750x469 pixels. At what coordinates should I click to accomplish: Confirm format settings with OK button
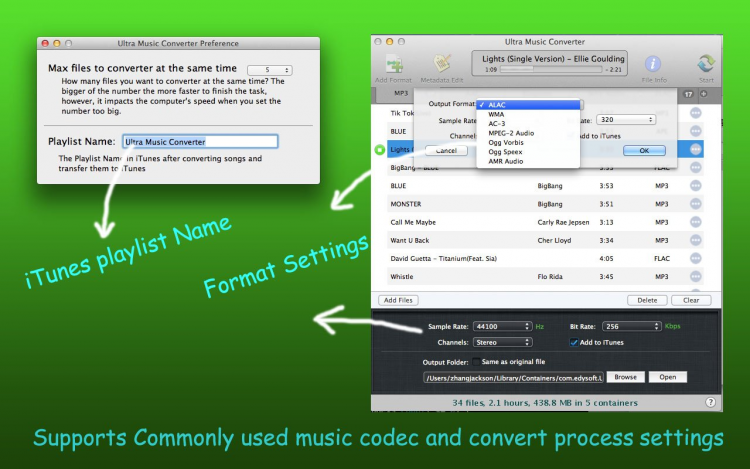(x=644, y=150)
